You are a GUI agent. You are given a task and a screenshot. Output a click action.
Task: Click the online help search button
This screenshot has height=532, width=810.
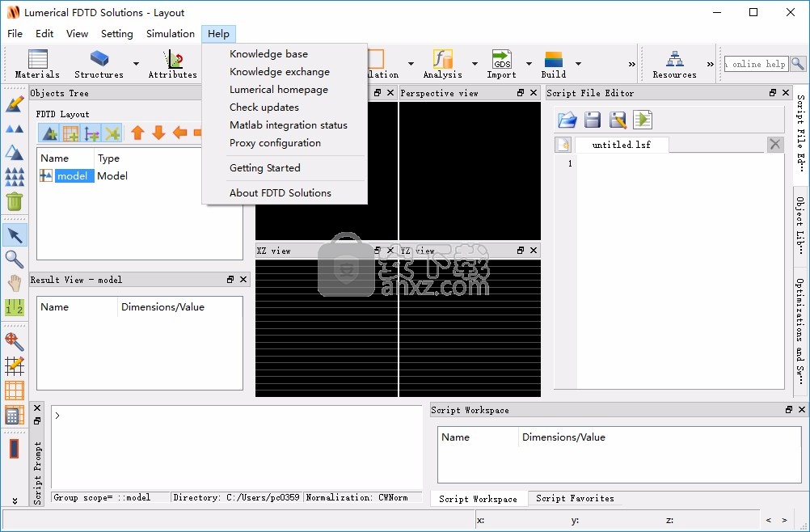pyautogui.click(x=798, y=64)
